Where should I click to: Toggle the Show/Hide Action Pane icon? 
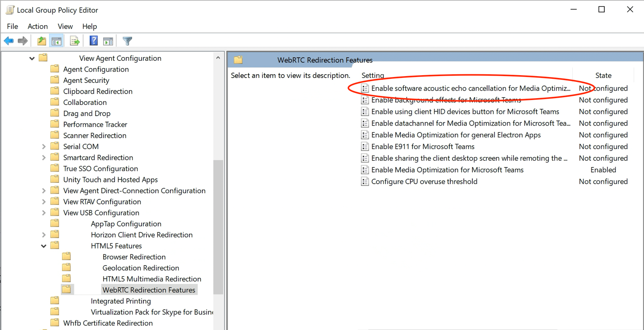point(108,41)
